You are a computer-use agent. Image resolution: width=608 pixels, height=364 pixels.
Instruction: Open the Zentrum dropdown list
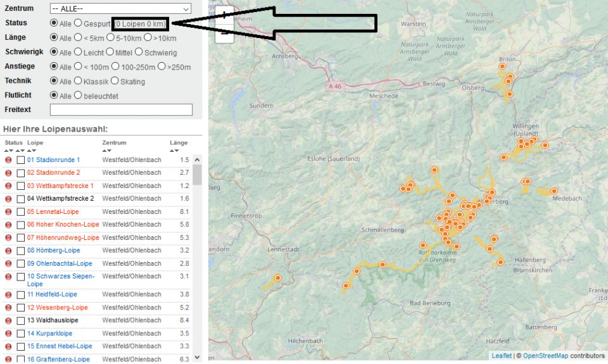point(120,9)
